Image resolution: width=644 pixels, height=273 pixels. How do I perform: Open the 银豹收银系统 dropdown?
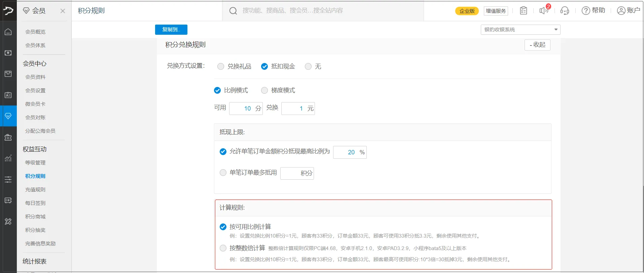point(520,30)
